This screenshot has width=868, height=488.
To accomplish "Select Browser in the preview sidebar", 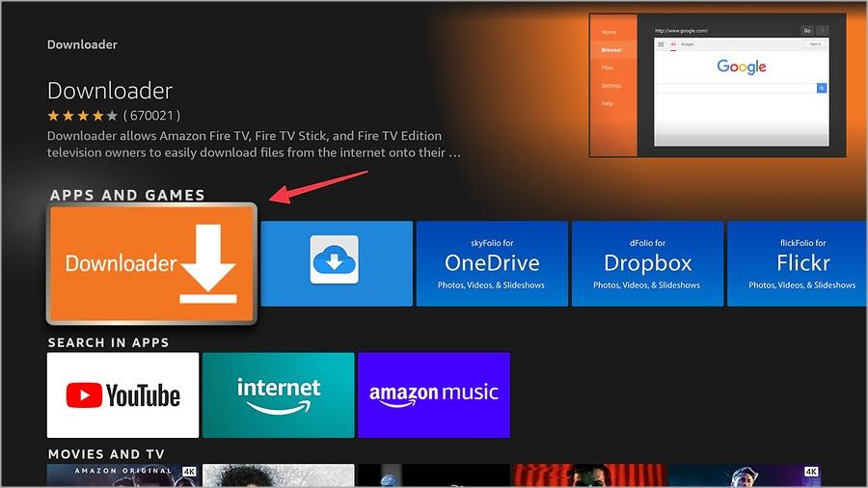I will [611, 50].
